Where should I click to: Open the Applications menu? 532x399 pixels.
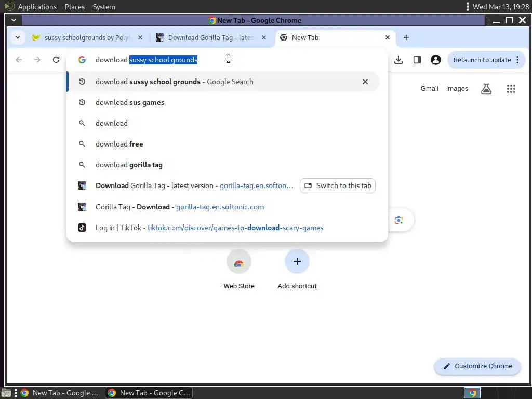pos(37,7)
